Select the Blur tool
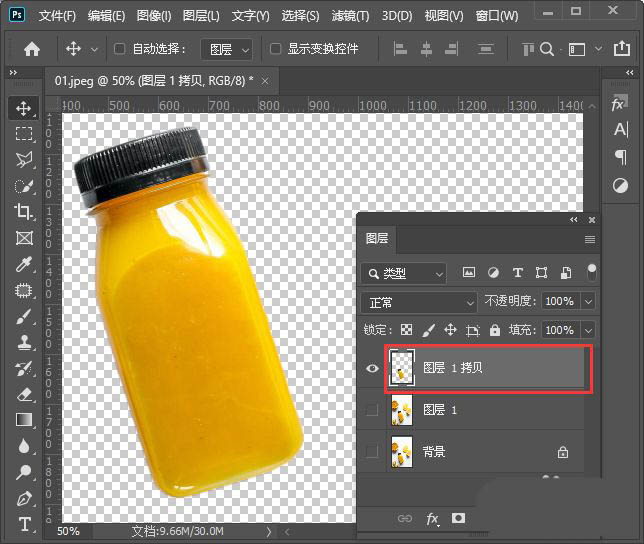 click(24, 446)
